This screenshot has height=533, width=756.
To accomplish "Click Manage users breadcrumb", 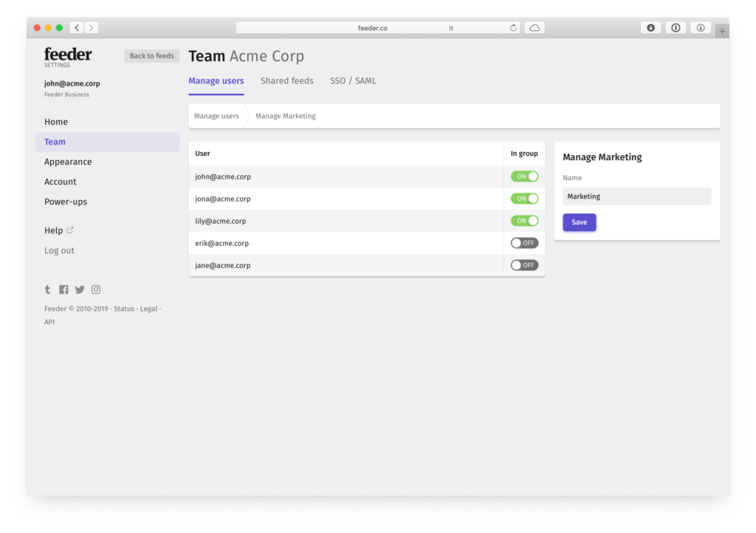I will (216, 116).
